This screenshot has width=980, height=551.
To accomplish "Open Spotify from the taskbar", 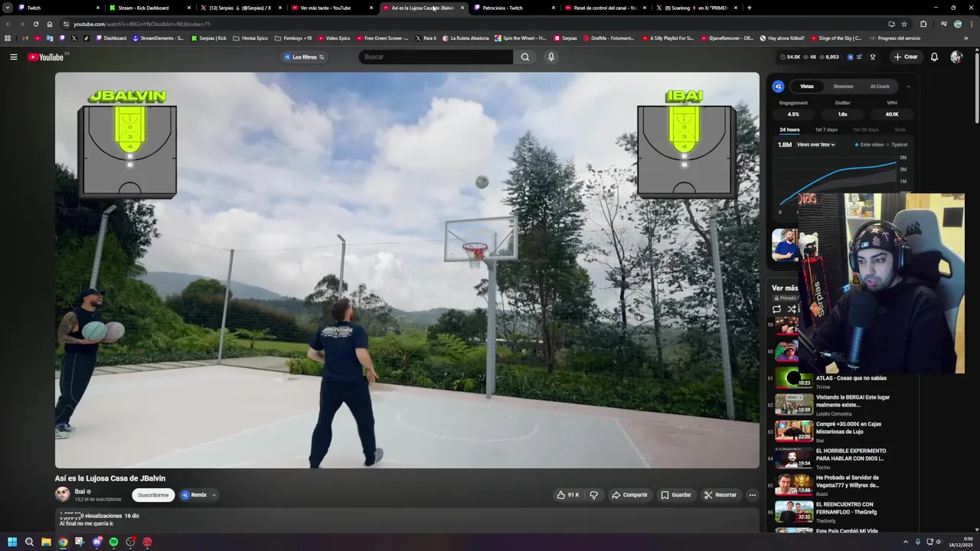I will tap(113, 542).
